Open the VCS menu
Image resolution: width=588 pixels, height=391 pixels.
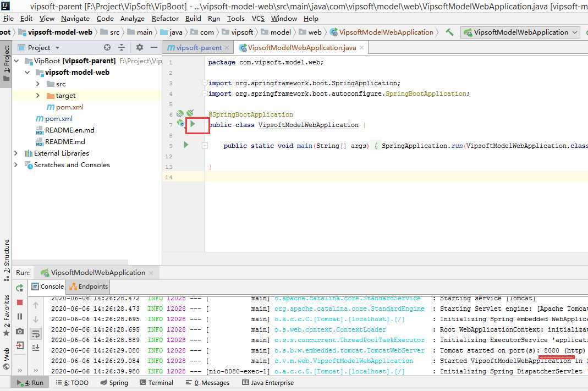tap(258, 18)
